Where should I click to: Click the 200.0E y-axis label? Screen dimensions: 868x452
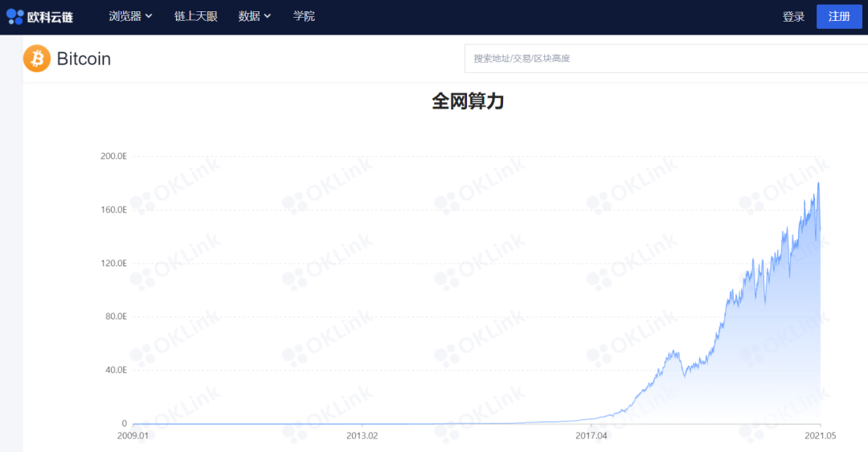pos(113,156)
